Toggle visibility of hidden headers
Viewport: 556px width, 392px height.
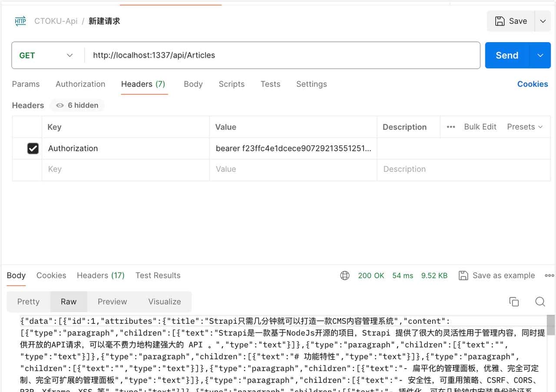click(x=77, y=105)
